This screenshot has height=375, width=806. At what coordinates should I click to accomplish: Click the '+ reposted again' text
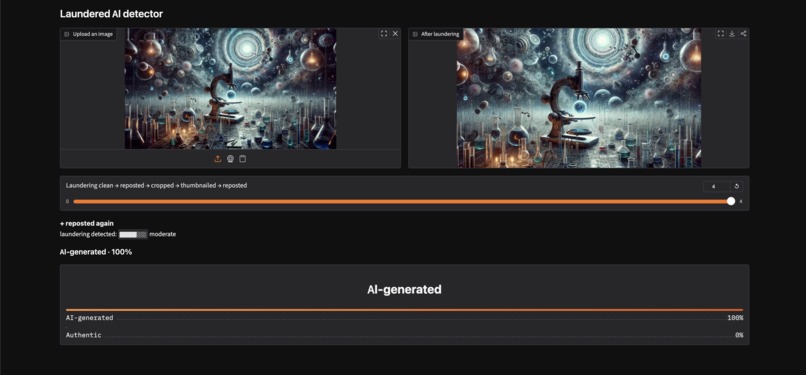pos(87,223)
